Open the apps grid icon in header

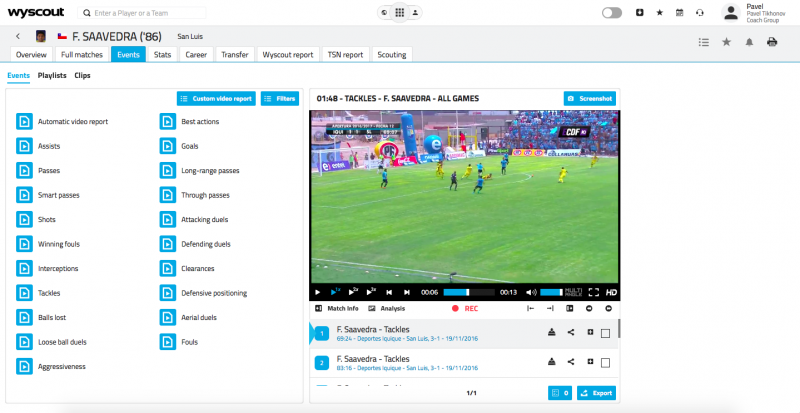400,13
